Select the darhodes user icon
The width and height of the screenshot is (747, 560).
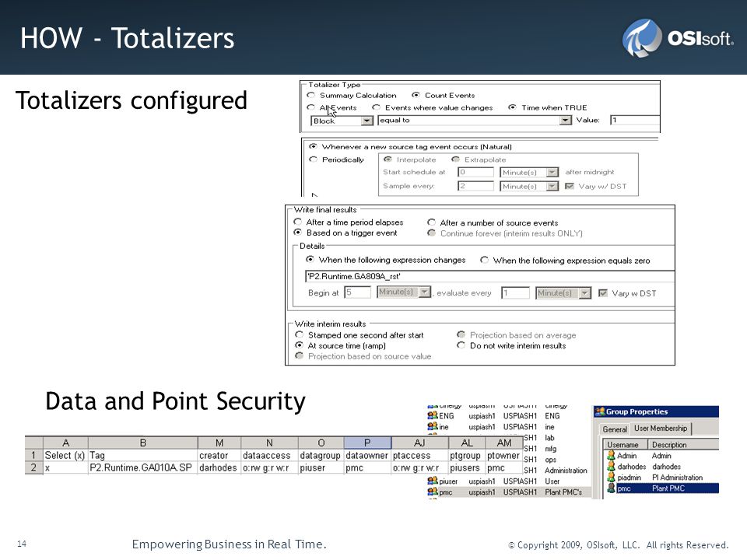point(612,467)
